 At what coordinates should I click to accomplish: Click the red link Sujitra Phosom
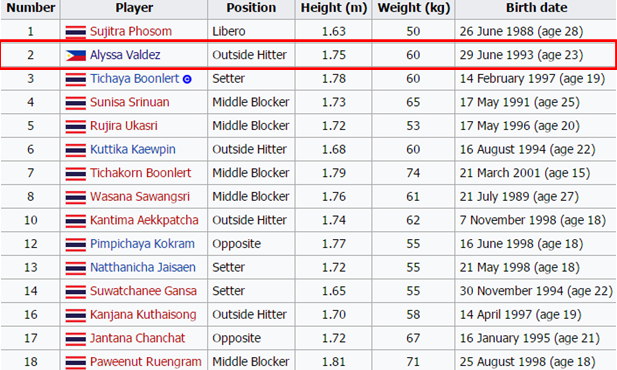tap(131, 31)
